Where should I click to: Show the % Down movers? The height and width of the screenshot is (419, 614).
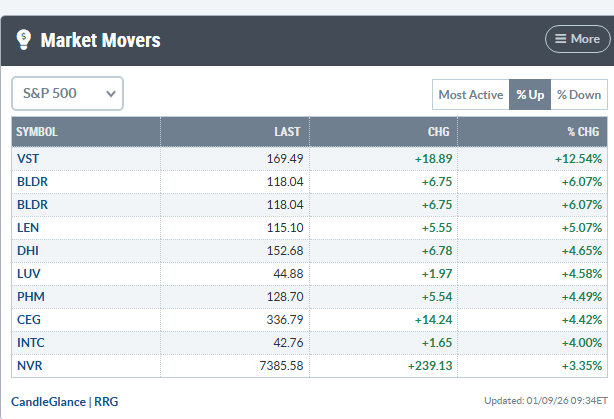[x=579, y=95]
